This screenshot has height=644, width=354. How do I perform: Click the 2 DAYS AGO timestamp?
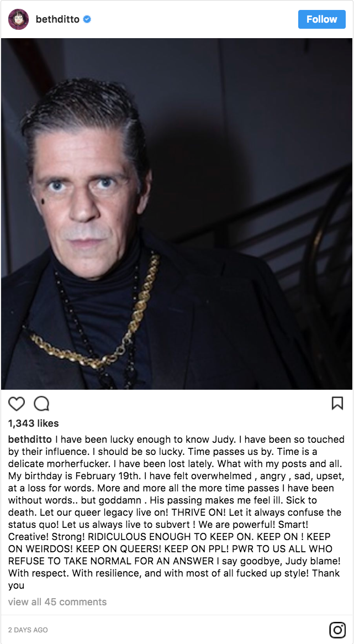point(28,630)
